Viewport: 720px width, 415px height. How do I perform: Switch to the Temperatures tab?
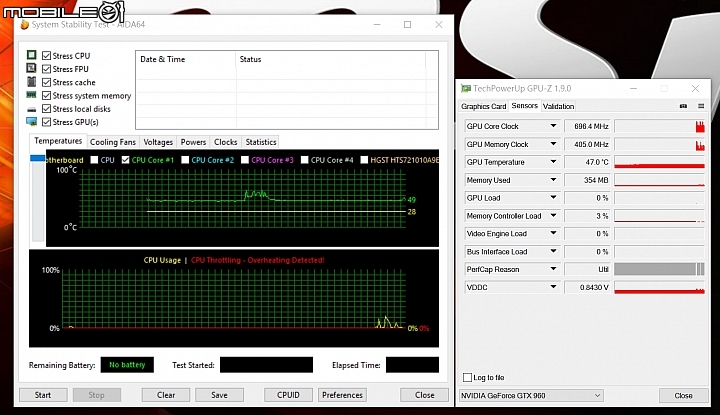pos(58,141)
